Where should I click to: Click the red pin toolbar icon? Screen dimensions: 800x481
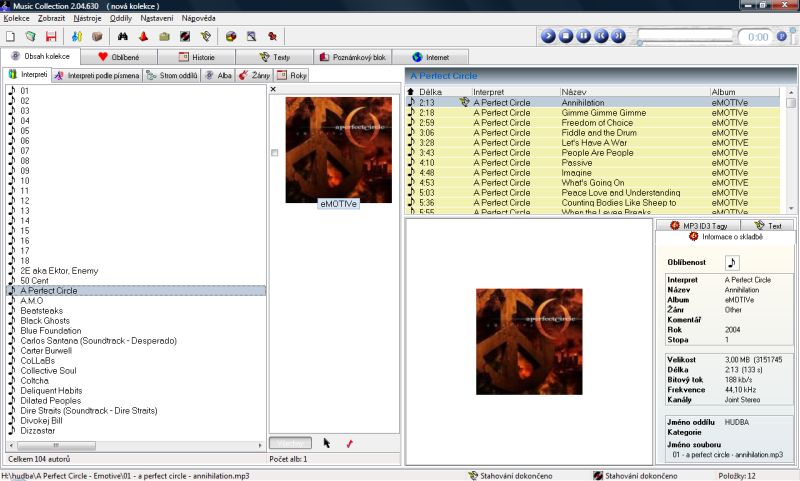point(272,36)
